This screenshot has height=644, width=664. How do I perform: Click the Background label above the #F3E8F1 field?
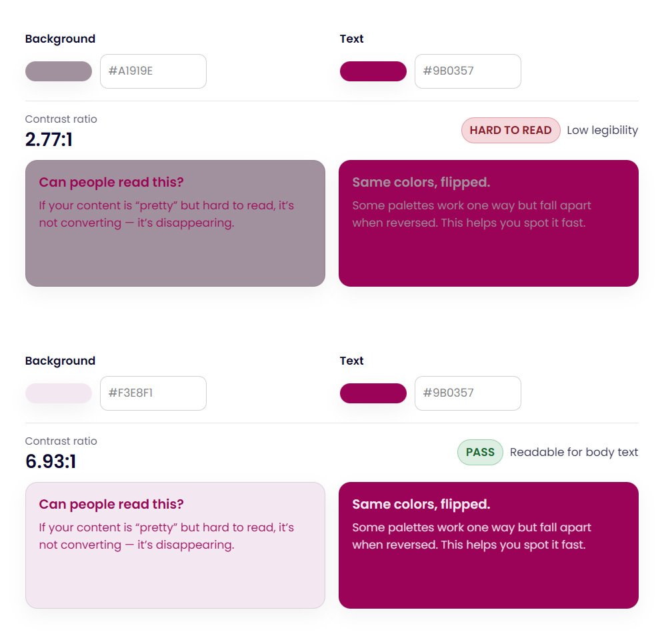click(60, 361)
